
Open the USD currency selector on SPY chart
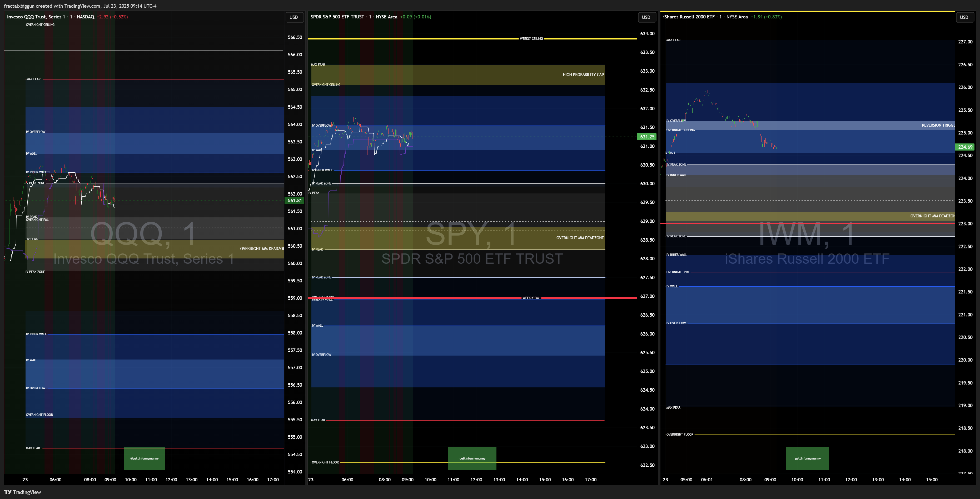tap(646, 17)
